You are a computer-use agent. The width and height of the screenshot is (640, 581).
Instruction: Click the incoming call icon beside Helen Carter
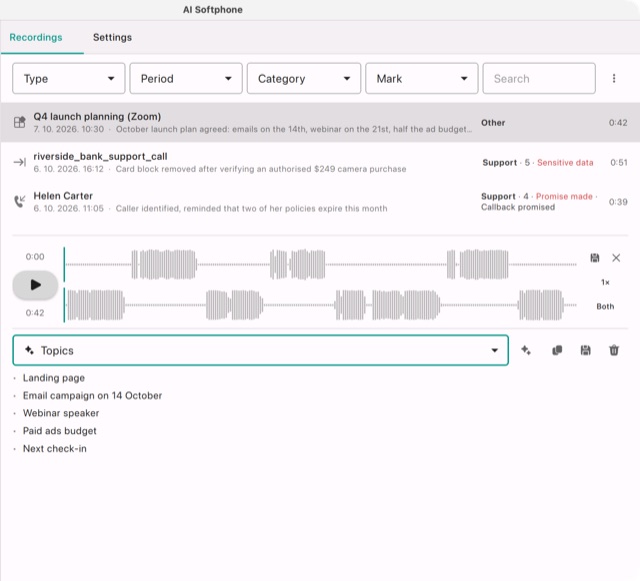point(20,201)
